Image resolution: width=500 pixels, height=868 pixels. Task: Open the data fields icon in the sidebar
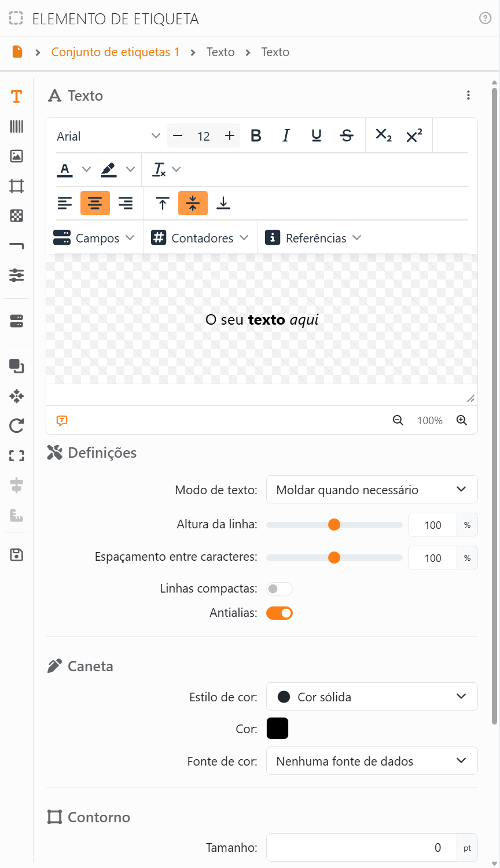point(17,321)
